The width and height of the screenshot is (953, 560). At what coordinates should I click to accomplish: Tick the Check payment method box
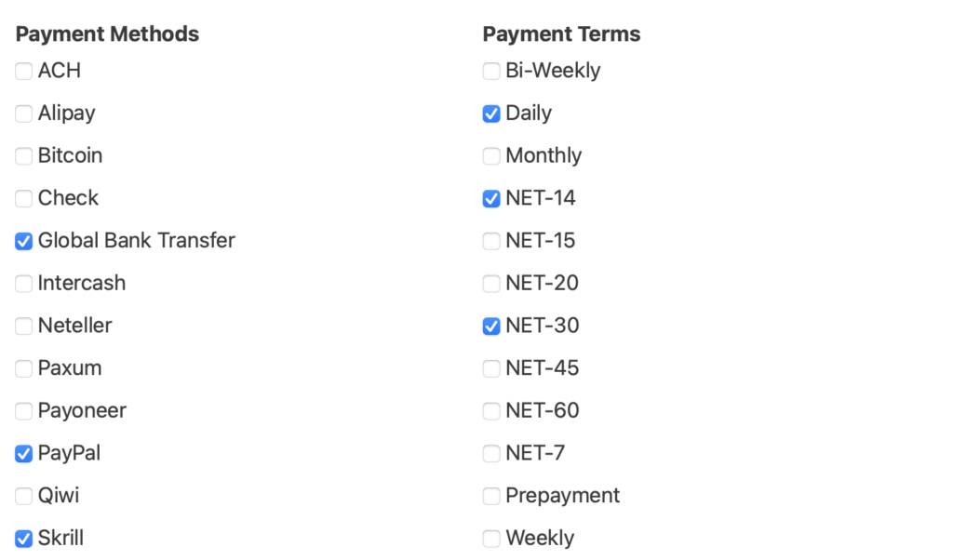24,199
